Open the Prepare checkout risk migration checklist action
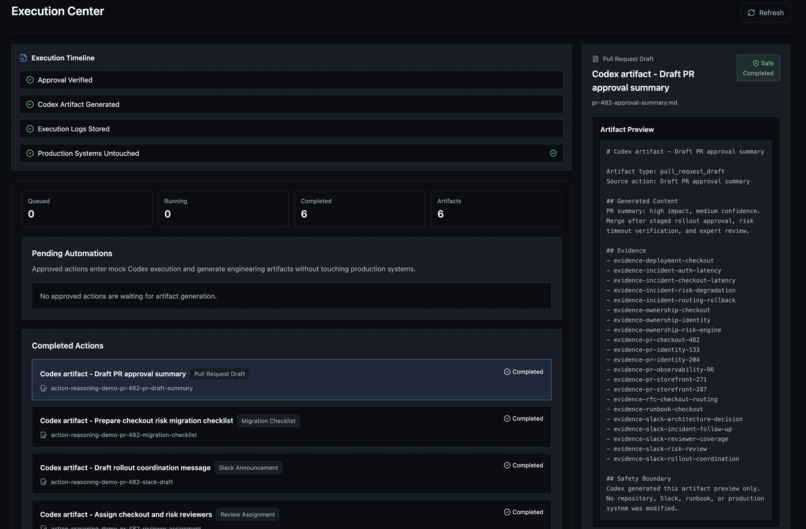 [x=291, y=427]
